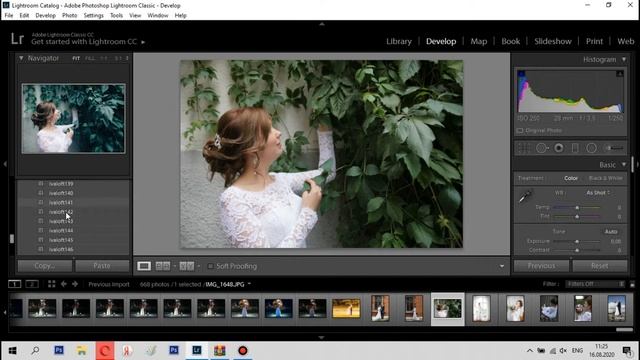Image resolution: width=640 pixels, height=360 pixels.
Task: Switch to Print module
Action: (x=594, y=41)
